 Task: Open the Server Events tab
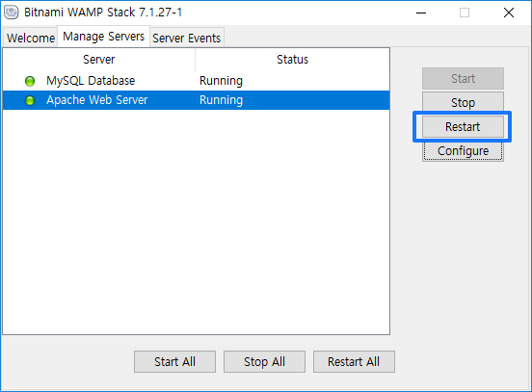[x=187, y=38]
